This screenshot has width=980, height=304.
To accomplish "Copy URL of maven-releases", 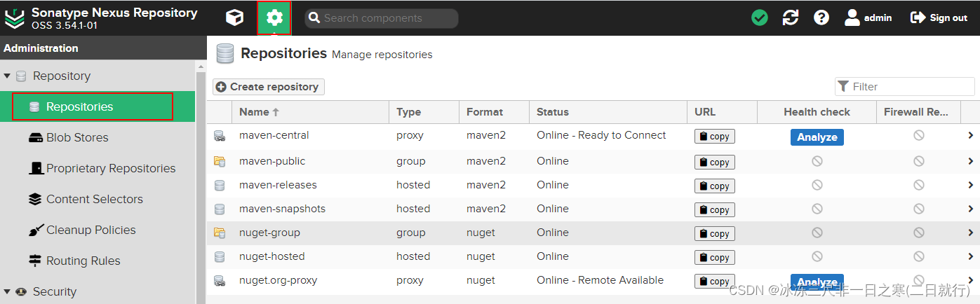I will click(x=715, y=186).
